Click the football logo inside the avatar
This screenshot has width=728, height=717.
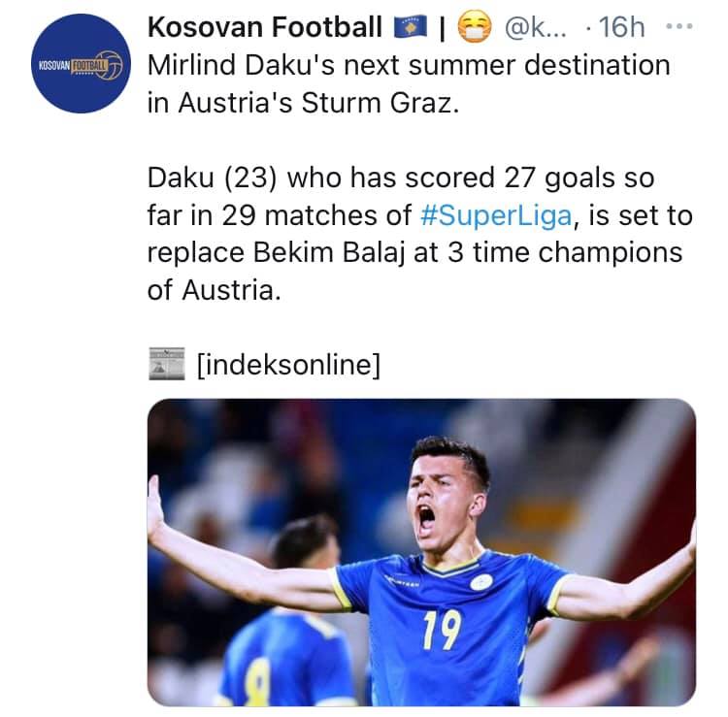click(x=110, y=64)
